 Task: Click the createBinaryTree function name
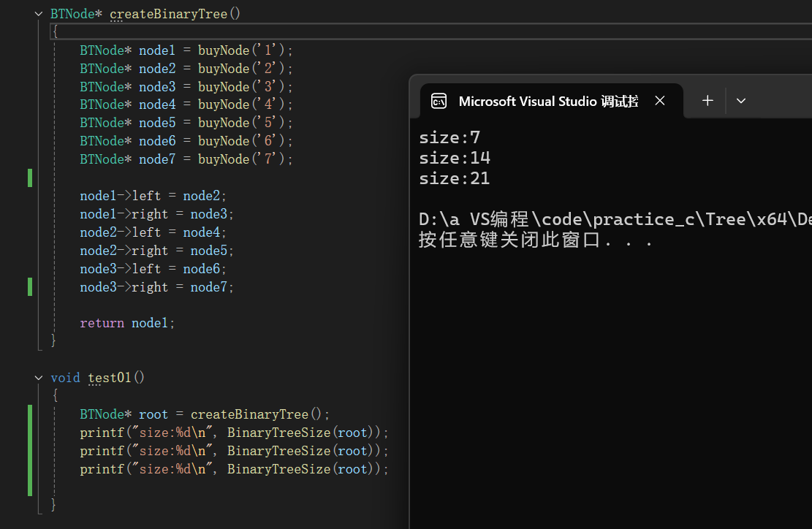pos(168,14)
